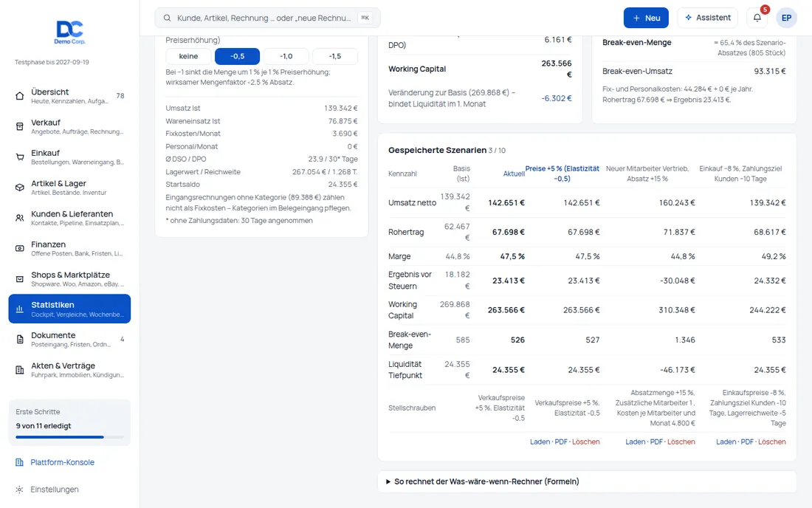812x508 pixels.
Task: Click the Break-even-Umsatz value 93.315 €
Action: pyautogui.click(x=769, y=71)
